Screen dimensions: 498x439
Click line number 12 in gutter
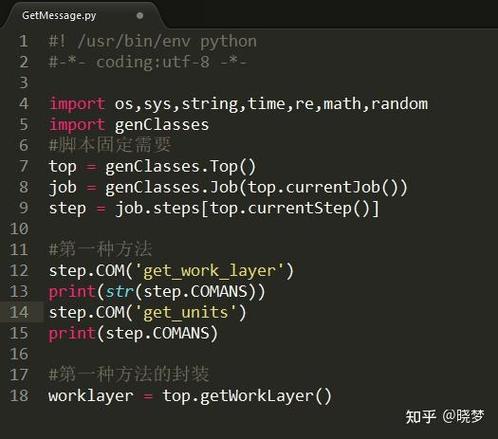pos(19,270)
